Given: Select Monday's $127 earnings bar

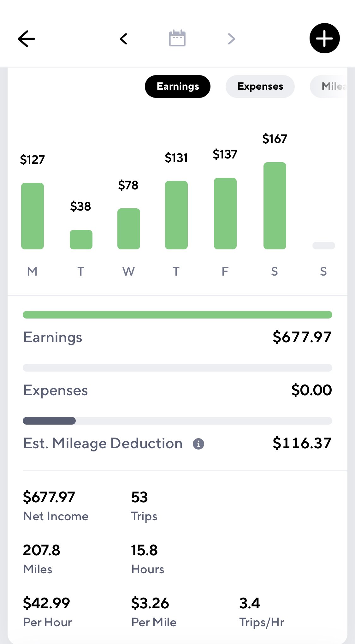Looking at the screenshot, I should (33, 216).
